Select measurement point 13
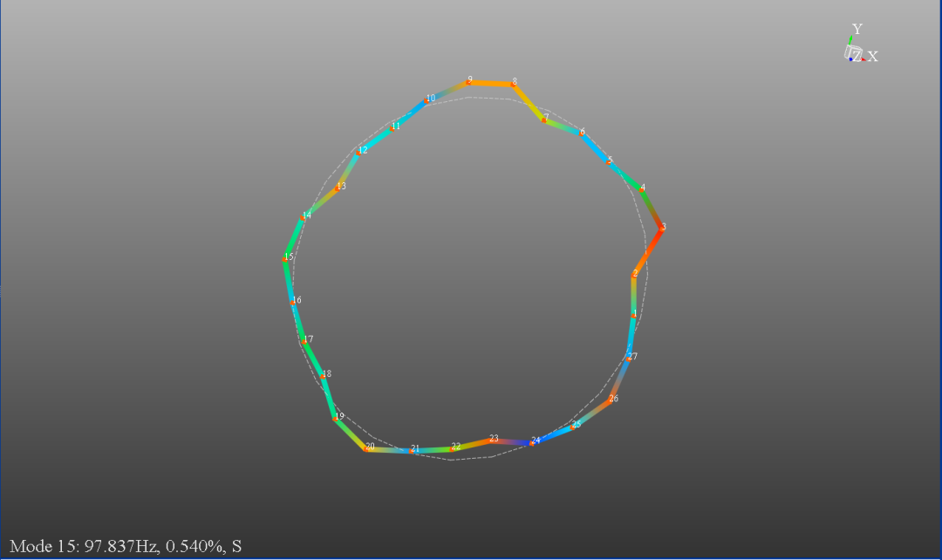Image resolution: width=942 pixels, height=560 pixels. point(338,188)
